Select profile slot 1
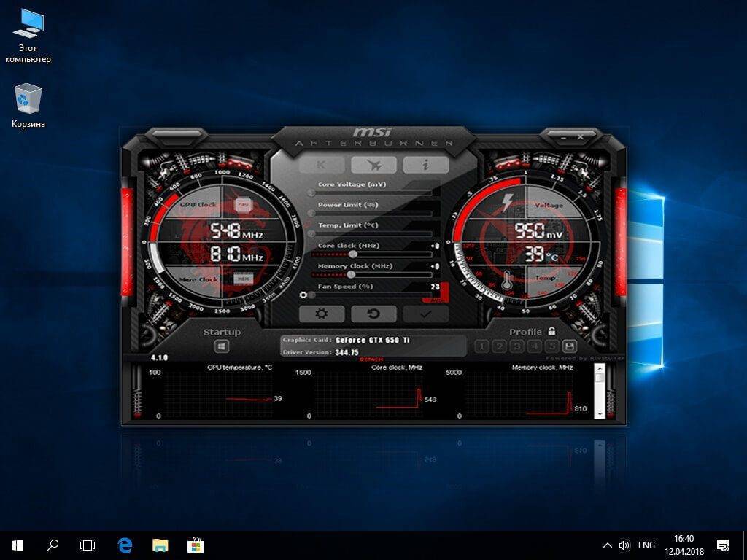Viewport: 747px width, 560px height. (481, 346)
